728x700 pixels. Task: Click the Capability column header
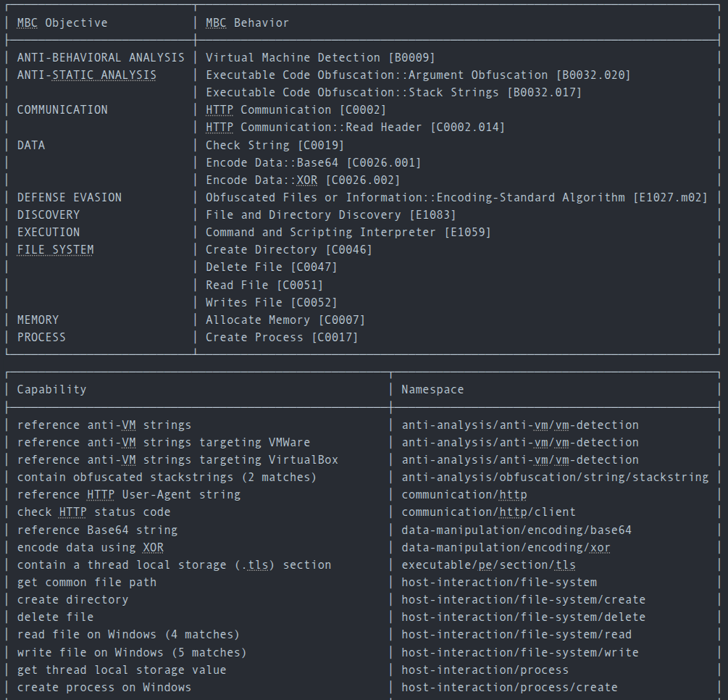pos(51,390)
